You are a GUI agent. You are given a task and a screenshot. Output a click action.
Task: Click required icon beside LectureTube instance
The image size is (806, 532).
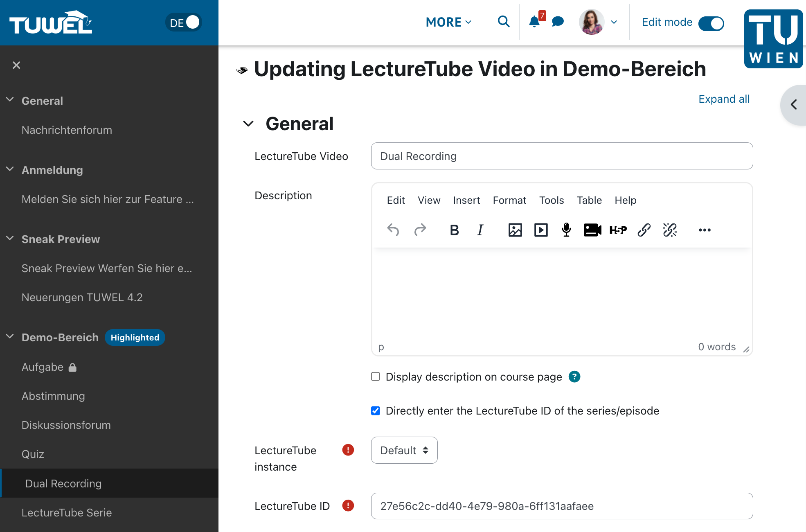point(348,450)
